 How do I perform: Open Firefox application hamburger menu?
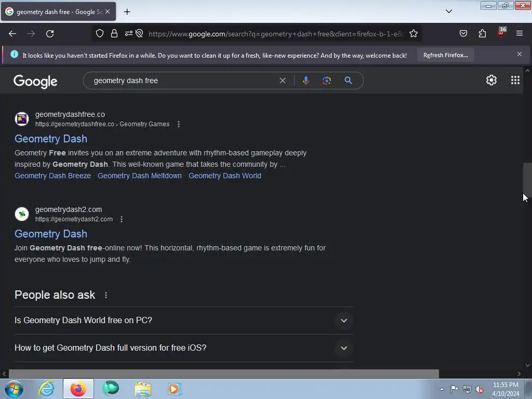[x=520, y=33]
